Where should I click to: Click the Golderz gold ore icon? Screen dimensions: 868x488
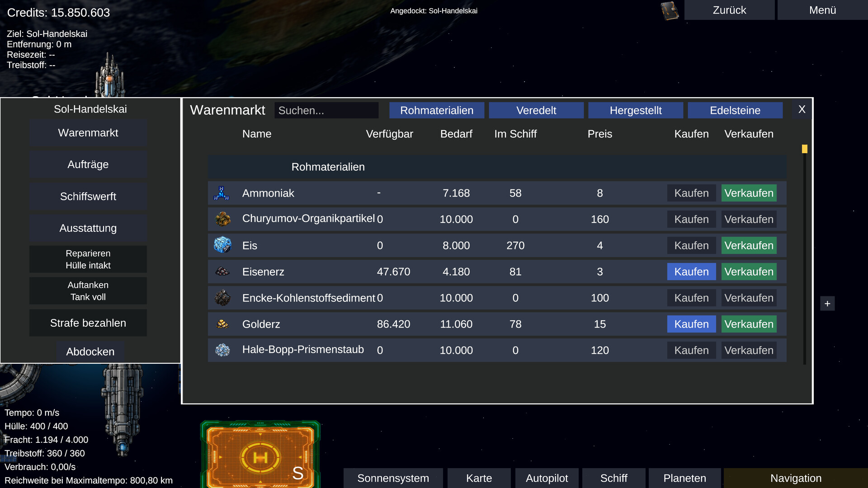point(222,324)
